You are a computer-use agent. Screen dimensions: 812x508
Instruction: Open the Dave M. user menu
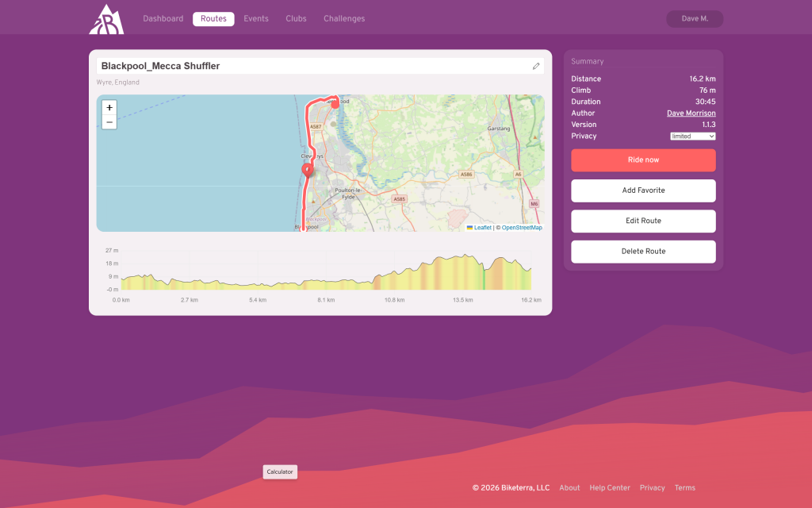695,18
